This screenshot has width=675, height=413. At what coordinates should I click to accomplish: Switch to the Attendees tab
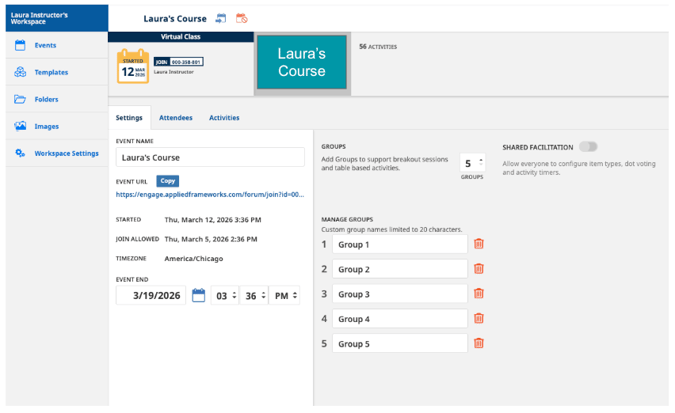[x=176, y=118]
